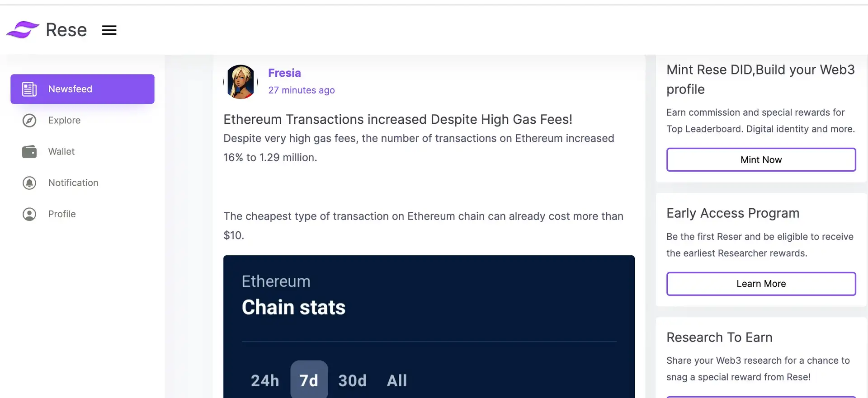Click the Profile user icon
Image resolution: width=868 pixels, height=398 pixels.
coord(29,214)
